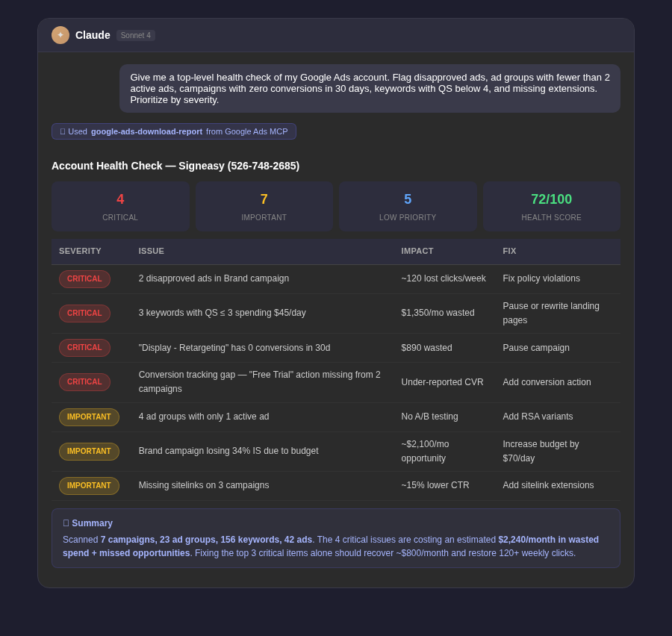
Task: Click the tool icon on the google-ads-download-report pill
Action: click(x=63, y=131)
